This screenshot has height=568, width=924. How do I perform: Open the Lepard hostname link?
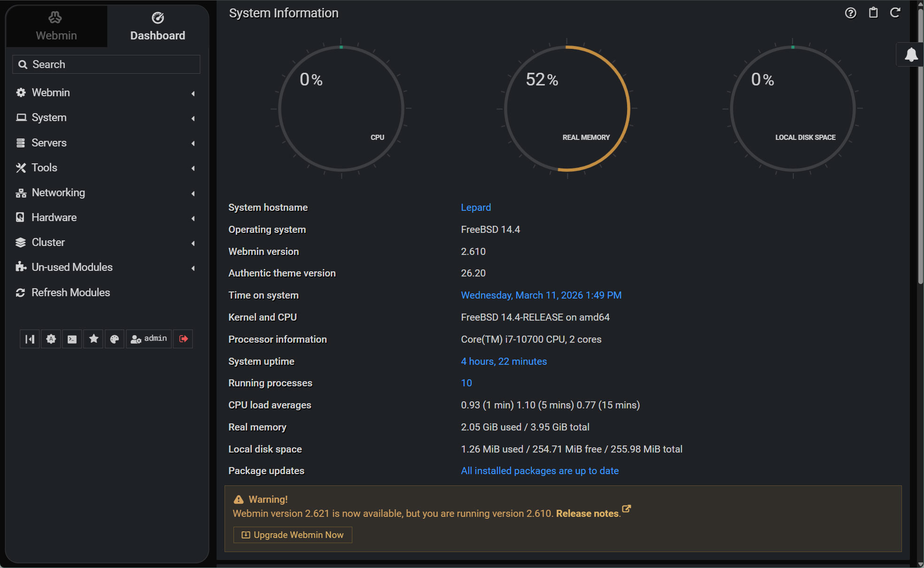pos(475,207)
